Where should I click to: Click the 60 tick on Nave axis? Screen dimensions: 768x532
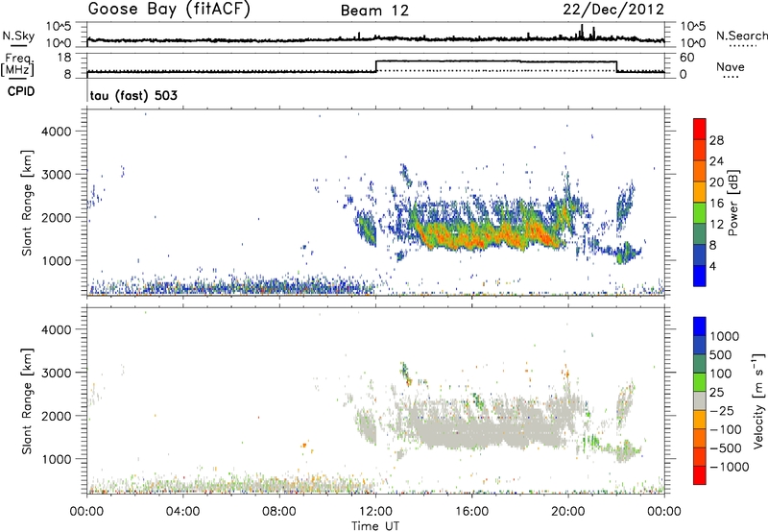[687, 58]
